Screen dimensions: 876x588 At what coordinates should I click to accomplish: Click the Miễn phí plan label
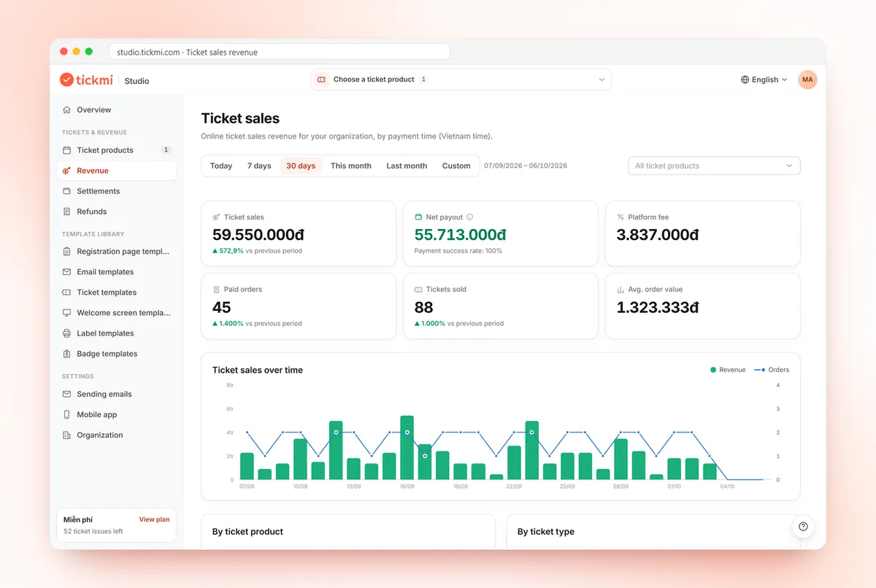click(78, 519)
